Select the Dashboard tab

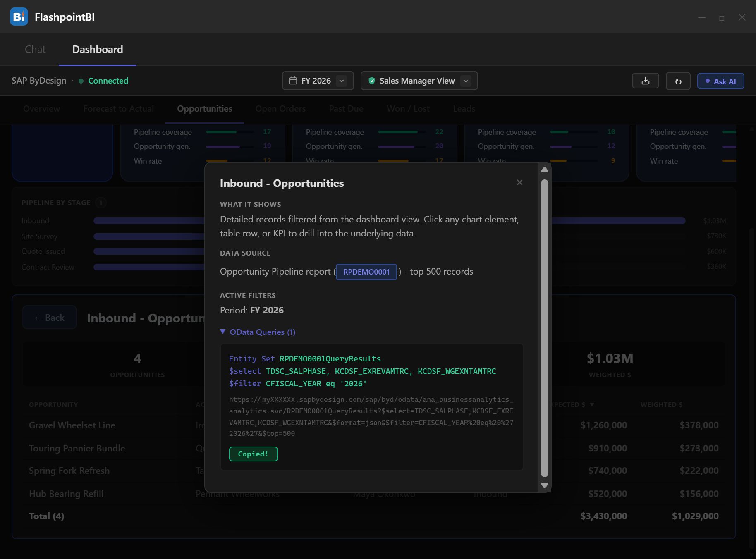(x=98, y=49)
